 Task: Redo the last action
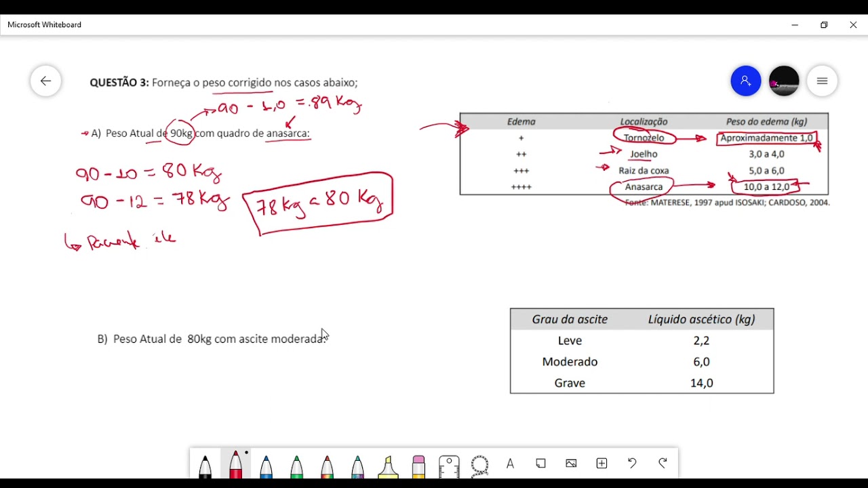click(663, 464)
